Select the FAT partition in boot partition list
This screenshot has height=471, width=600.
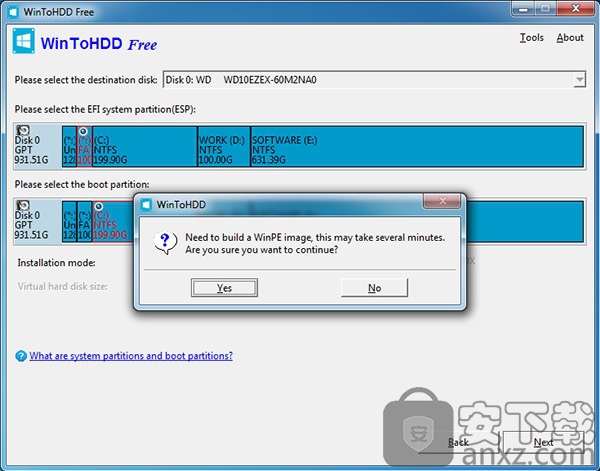(x=84, y=222)
